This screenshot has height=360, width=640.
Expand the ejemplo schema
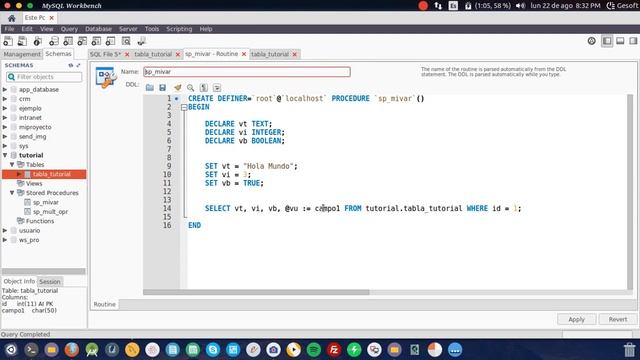tap(5, 108)
